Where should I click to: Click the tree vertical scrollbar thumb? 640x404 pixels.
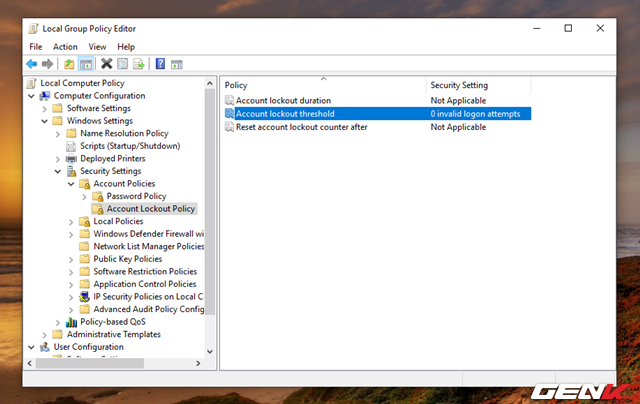(210, 202)
